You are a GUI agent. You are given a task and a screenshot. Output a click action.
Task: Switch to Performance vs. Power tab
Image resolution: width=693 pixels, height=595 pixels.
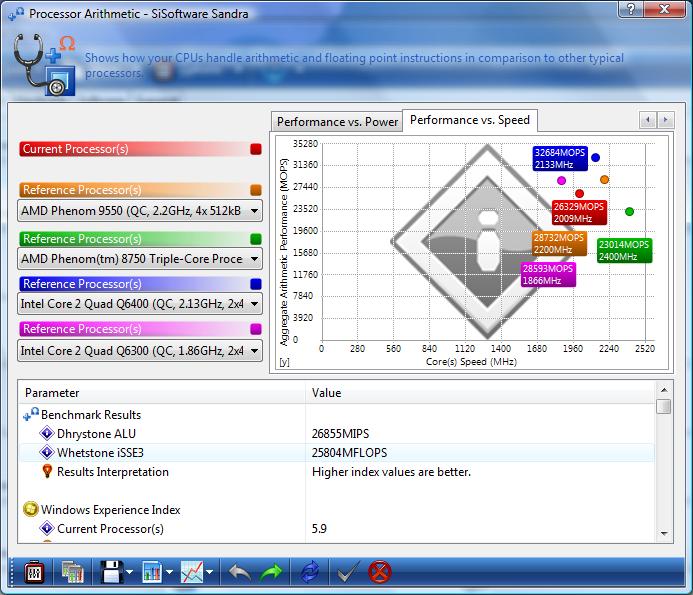pyautogui.click(x=337, y=122)
